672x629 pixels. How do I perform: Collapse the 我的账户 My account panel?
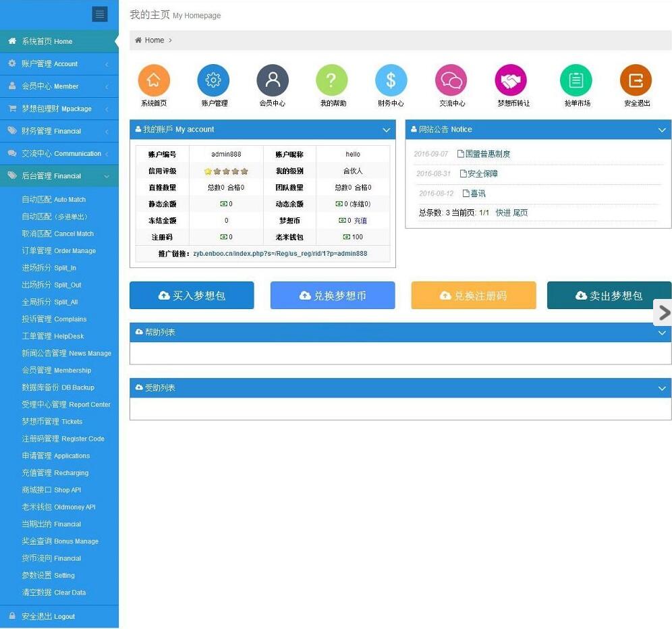pos(387,130)
